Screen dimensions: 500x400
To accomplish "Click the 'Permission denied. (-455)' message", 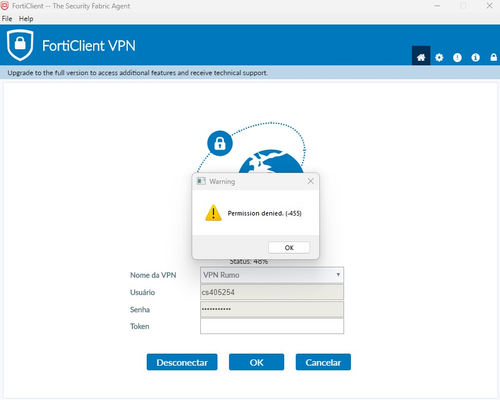I will [265, 213].
